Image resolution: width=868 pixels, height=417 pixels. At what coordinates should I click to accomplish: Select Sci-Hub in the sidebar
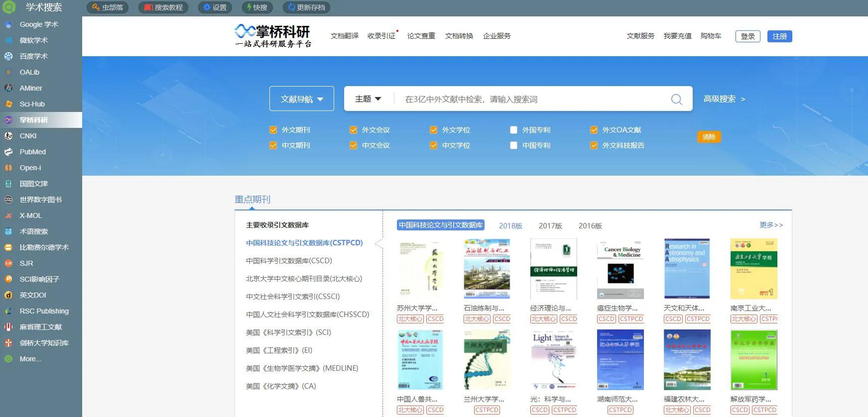pos(32,104)
